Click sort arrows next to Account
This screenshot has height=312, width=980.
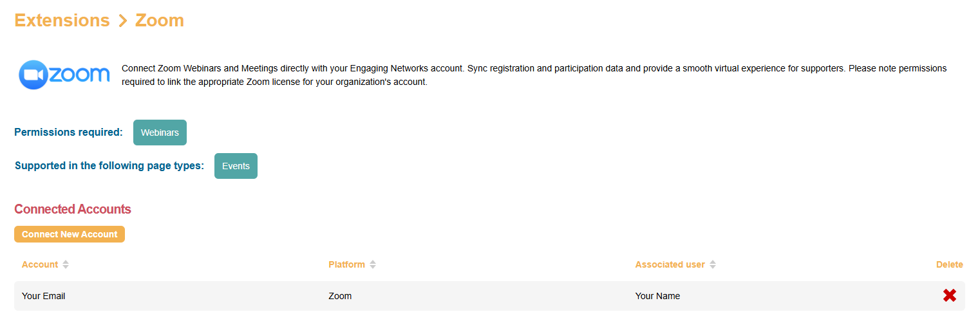click(66, 265)
